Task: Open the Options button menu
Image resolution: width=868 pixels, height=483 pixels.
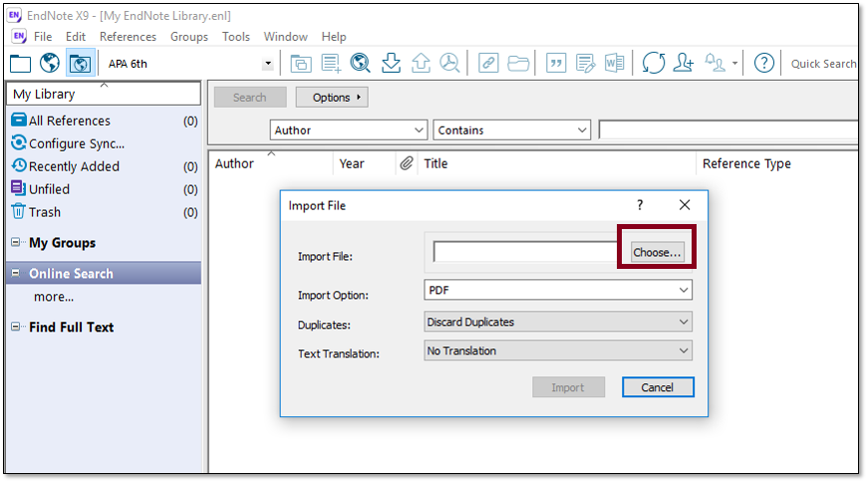Action: (x=332, y=98)
